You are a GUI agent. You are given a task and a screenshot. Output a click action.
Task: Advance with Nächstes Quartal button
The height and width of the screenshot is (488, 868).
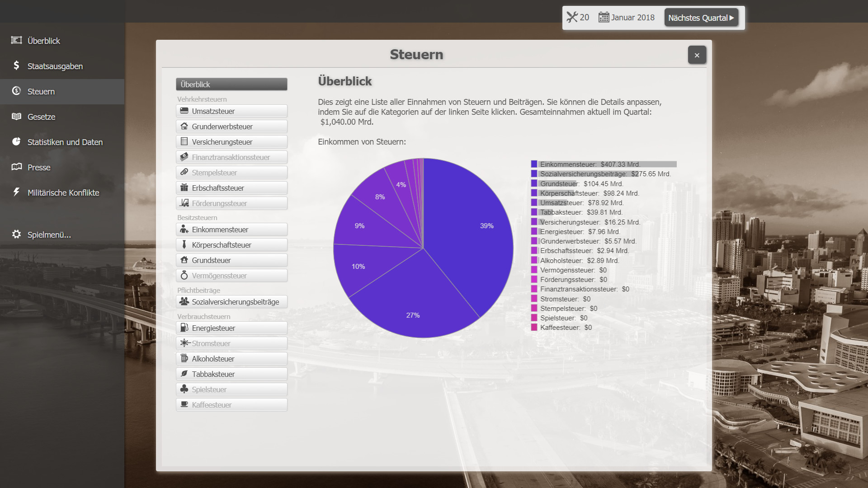pyautogui.click(x=701, y=18)
